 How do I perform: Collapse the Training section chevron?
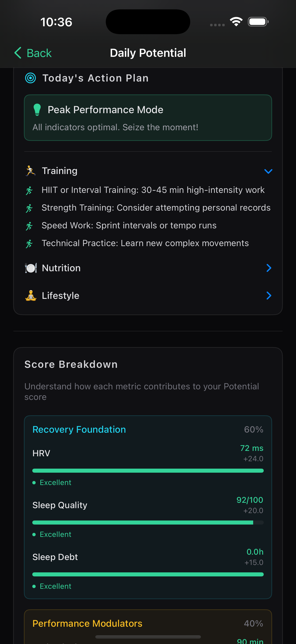pos(269,171)
